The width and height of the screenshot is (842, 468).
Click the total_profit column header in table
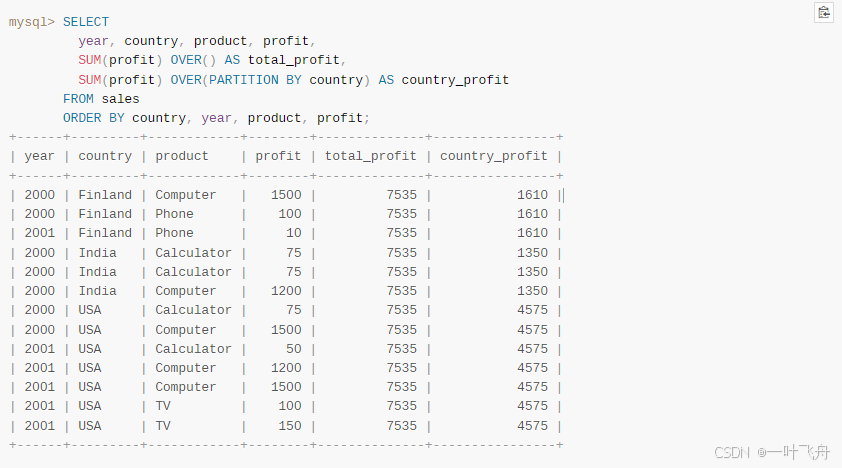tap(370, 156)
